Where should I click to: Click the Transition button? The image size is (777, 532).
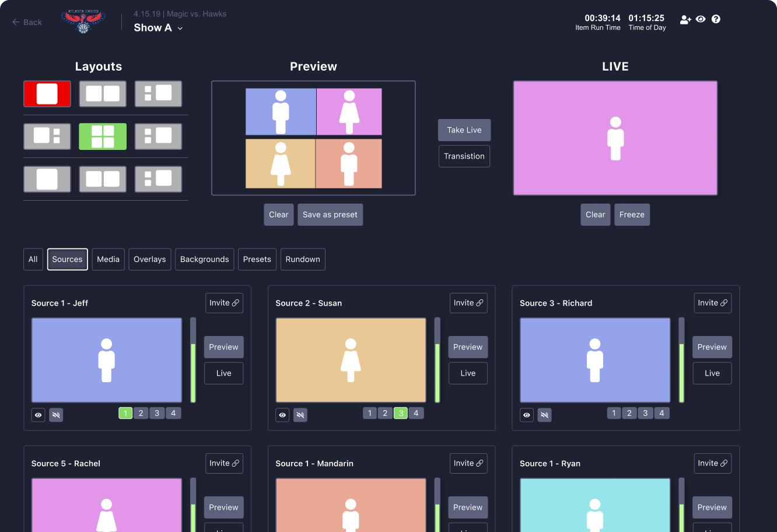tap(464, 156)
